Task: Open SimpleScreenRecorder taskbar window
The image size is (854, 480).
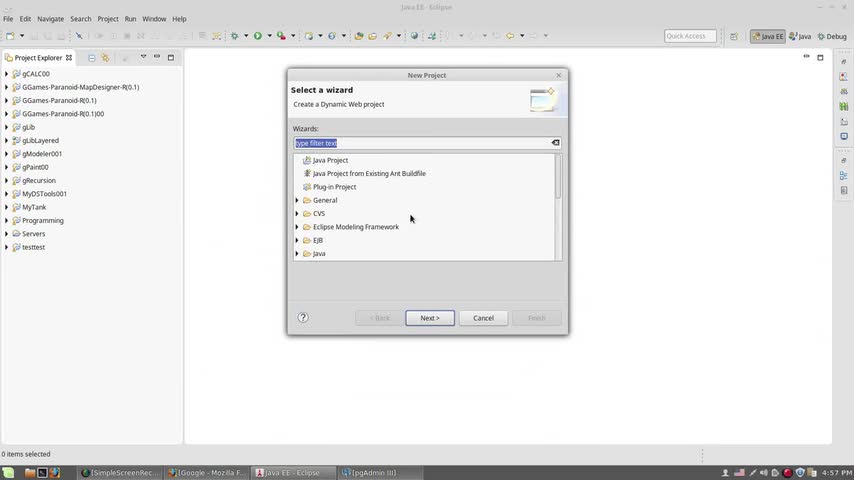Action: pos(121,473)
